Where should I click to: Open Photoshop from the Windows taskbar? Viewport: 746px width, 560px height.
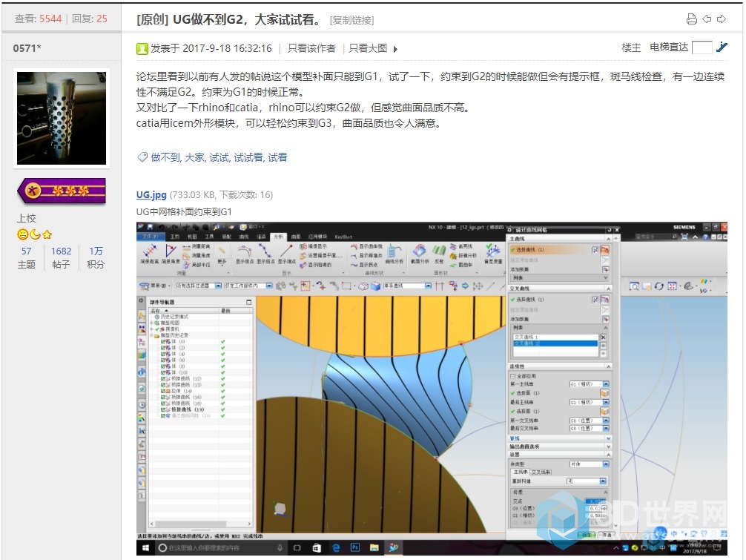tap(355, 547)
